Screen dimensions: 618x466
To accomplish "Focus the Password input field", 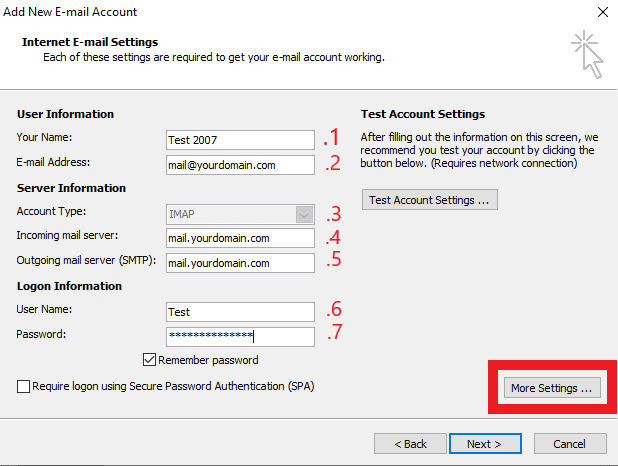I will click(x=240, y=337).
